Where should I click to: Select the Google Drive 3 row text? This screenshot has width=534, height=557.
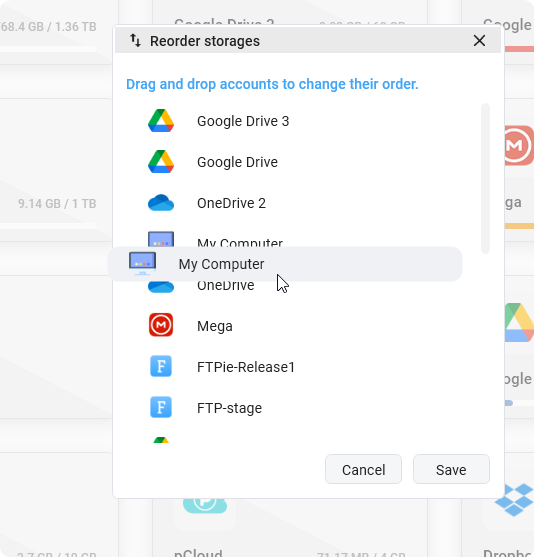coord(243,121)
